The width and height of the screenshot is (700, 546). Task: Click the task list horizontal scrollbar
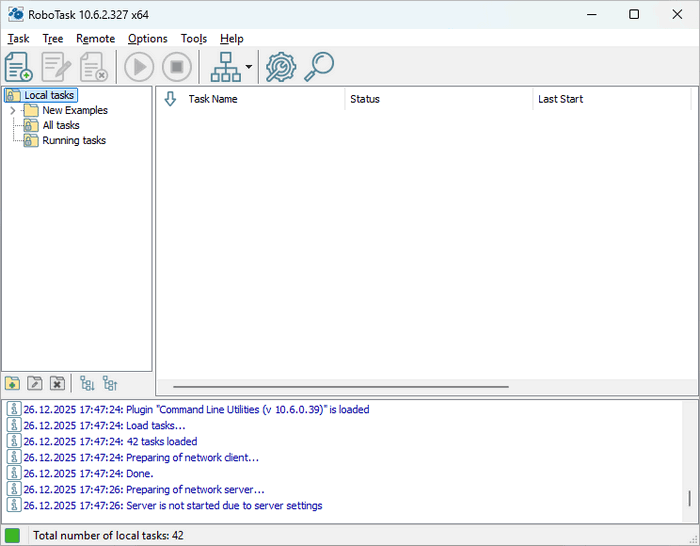pos(340,386)
